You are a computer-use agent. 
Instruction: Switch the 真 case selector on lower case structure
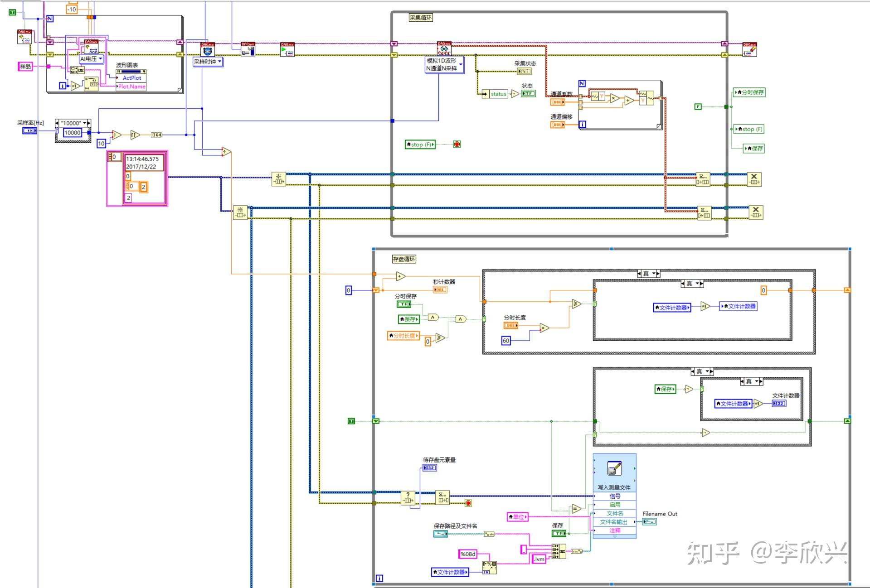[x=703, y=371]
